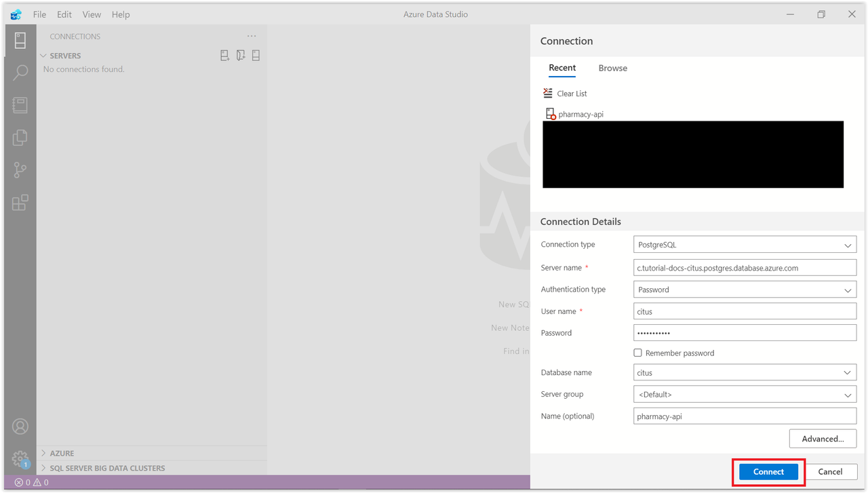This screenshot has width=868, height=493.
Task: Click the Connection Details heading
Action: 580,222
